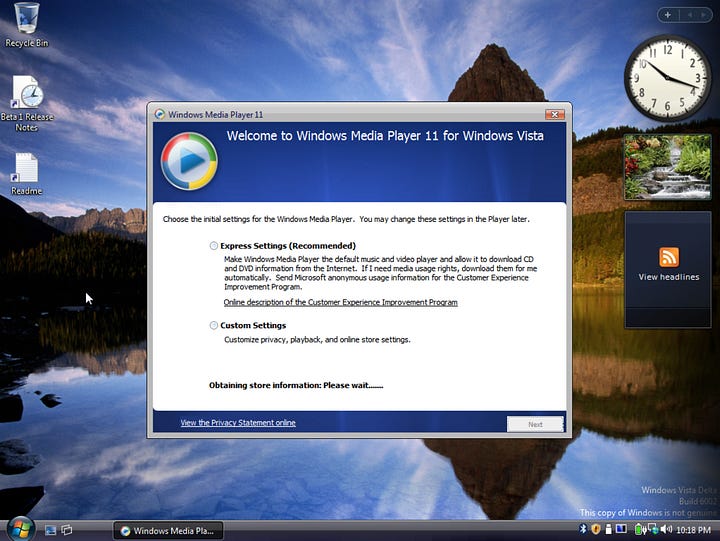This screenshot has height=541, width=720.
Task: Click the network connection tray icon
Action: 652,530
